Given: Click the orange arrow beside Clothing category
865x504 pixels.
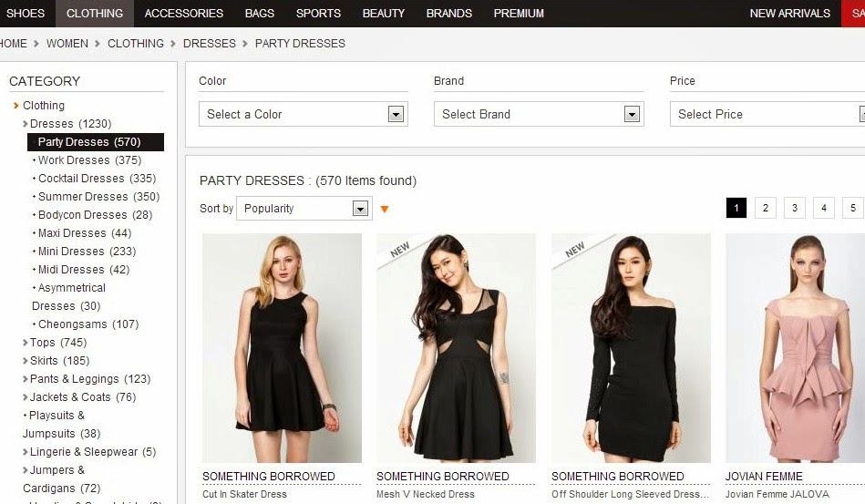Looking at the screenshot, I should coord(16,106).
